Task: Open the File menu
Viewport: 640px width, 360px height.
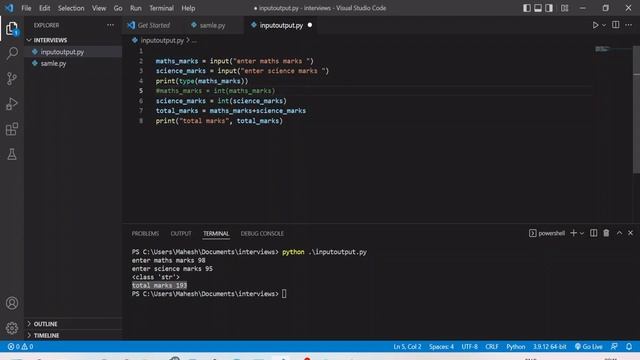Action: (26, 8)
